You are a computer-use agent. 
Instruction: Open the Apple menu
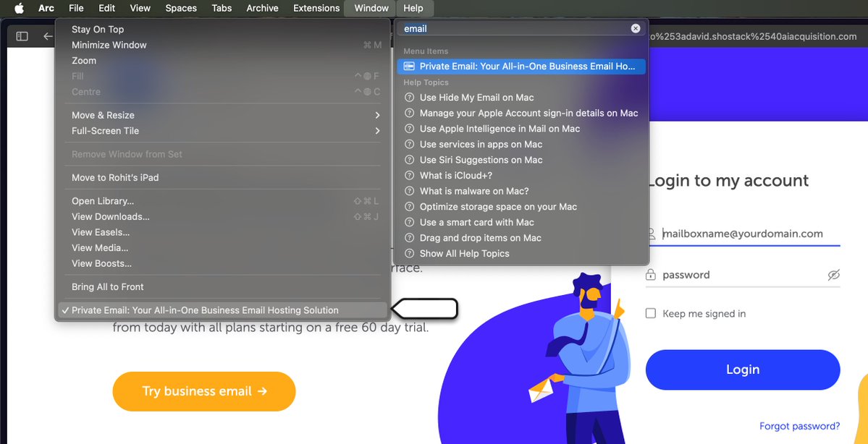tap(19, 8)
